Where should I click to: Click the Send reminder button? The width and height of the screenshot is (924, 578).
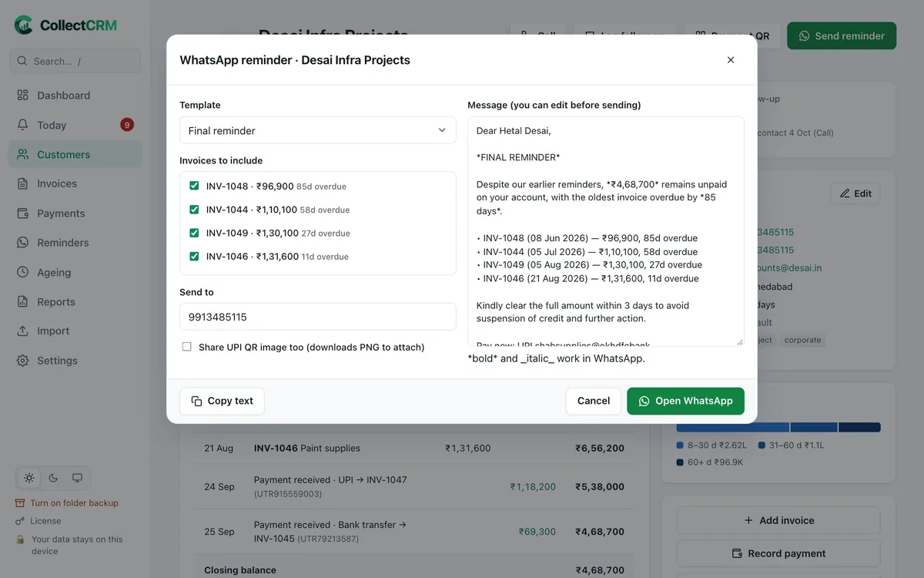pos(842,35)
